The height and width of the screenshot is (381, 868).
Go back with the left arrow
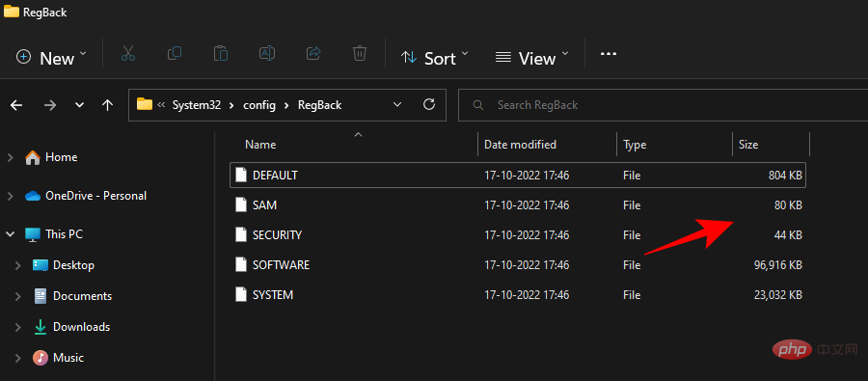tap(16, 105)
